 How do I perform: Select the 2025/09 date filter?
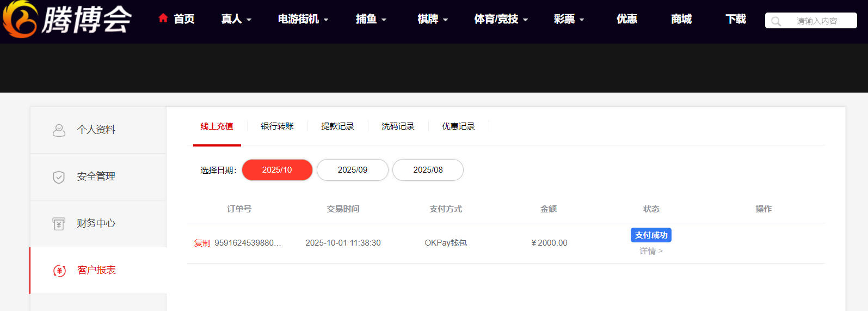point(352,170)
